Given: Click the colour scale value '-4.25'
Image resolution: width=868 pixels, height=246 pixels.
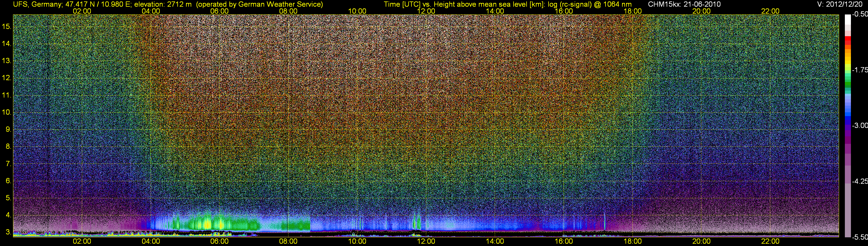Looking at the screenshot, I should (x=860, y=181).
